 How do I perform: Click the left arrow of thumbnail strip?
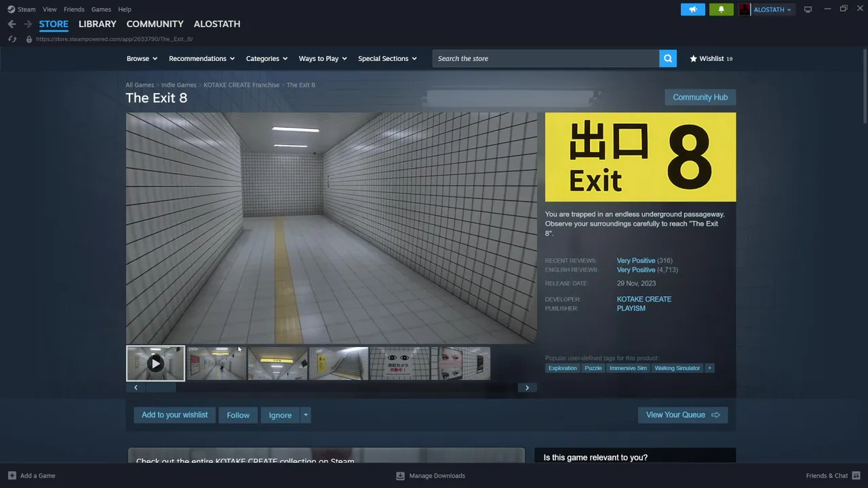[x=136, y=388]
